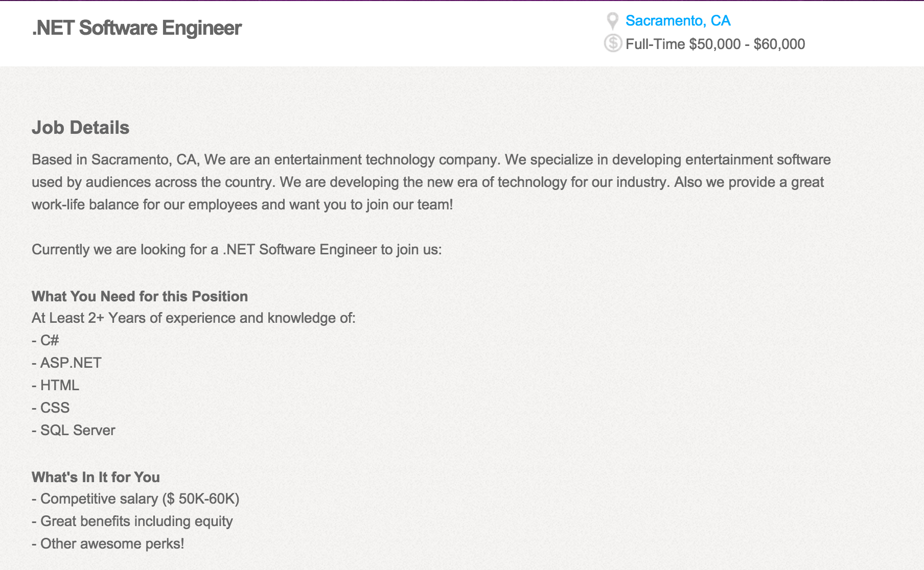
Task: Pick the "HTML" requirement list item
Action: [x=59, y=385]
